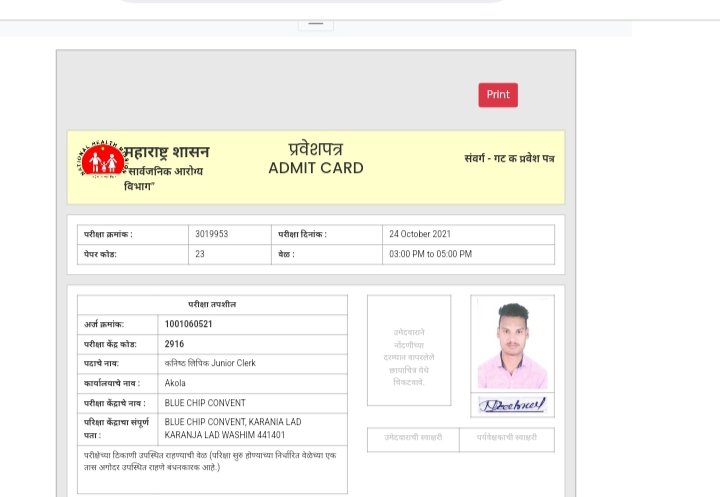Click exam number value 3019953
This screenshot has height=497, width=720.
212,234
